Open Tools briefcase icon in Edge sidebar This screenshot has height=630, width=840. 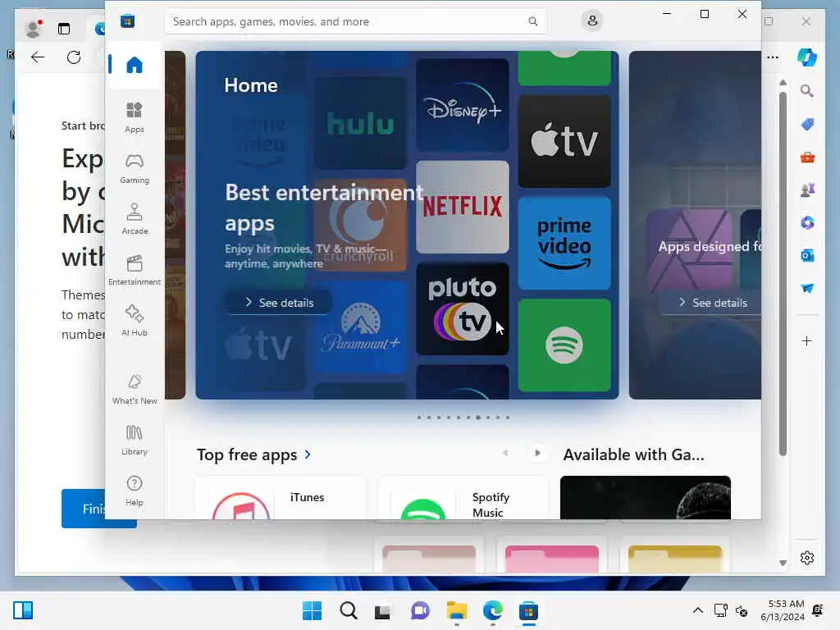coord(807,157)
